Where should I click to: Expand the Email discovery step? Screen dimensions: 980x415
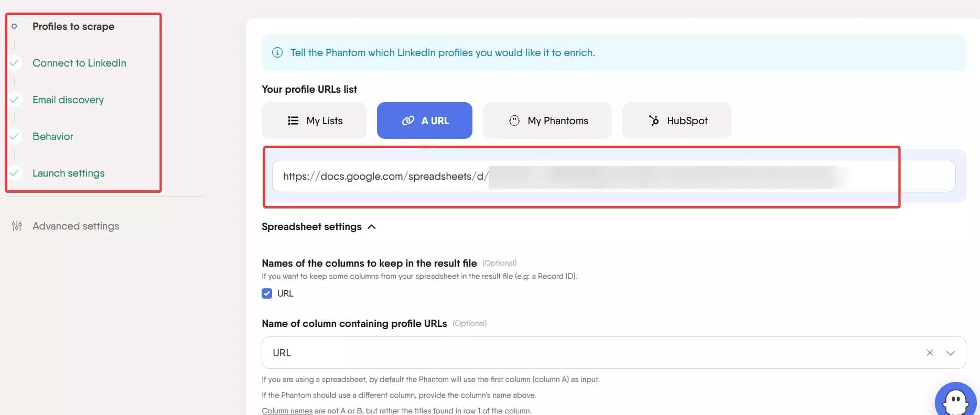[68, 100]
